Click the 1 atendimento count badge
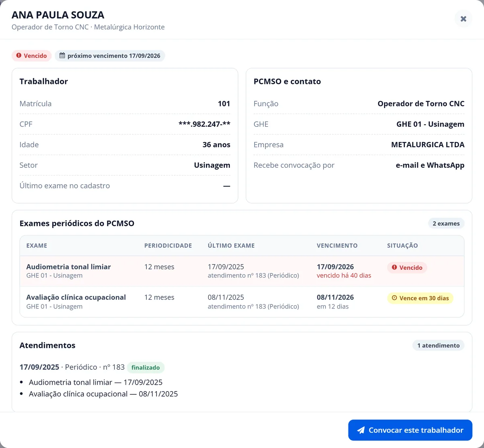 (438, 346)
